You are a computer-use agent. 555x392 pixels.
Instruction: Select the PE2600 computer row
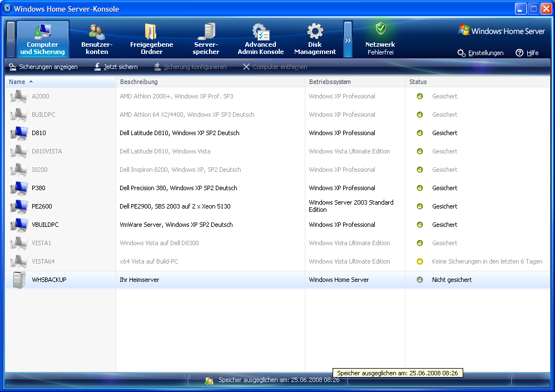175,206
